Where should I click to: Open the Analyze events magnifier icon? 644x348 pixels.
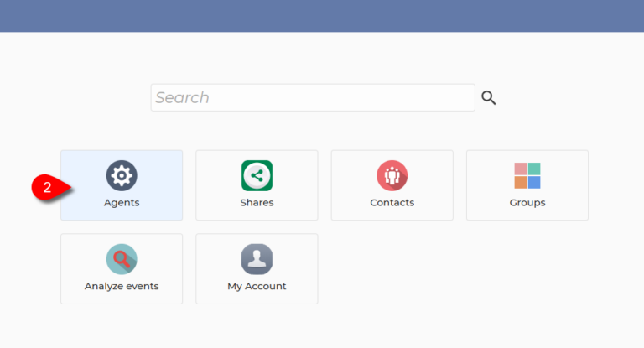[122, 259]
